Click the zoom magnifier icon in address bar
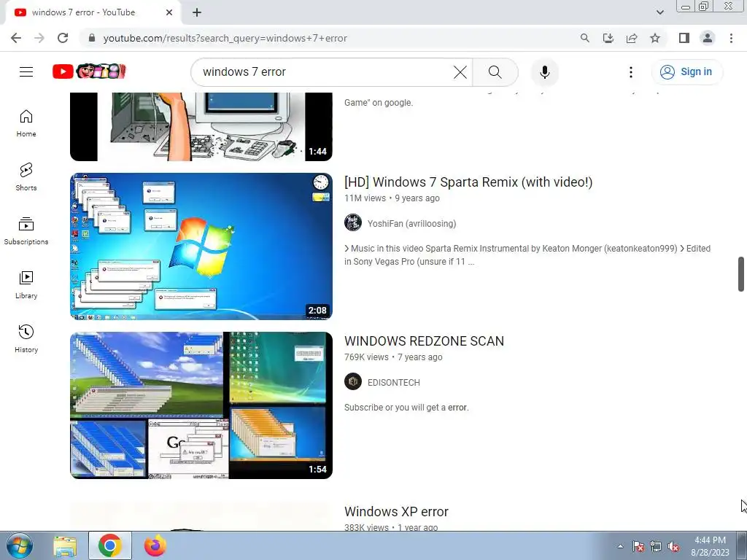747x560 pixels. click(x=584, y=38)
